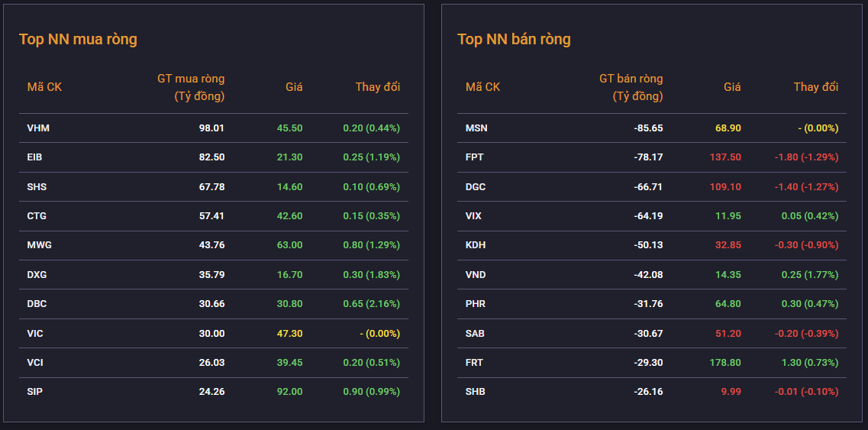
Task: Click the 'Top NN bán ròng' heading
Action: pyautogui.click(x=514, y=40)
